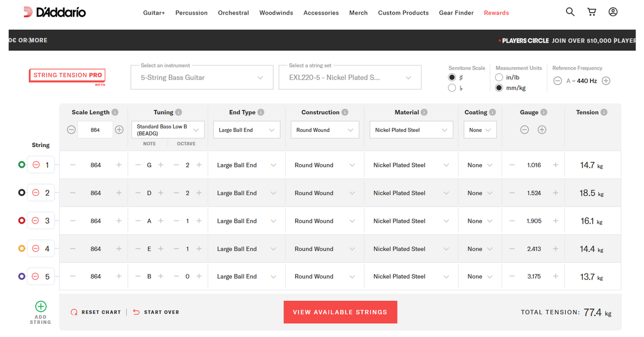This screenshot has height=337, width=644.
Task: Decrease reference frequency below 440 Hz
Action: (x=557, y=81)
